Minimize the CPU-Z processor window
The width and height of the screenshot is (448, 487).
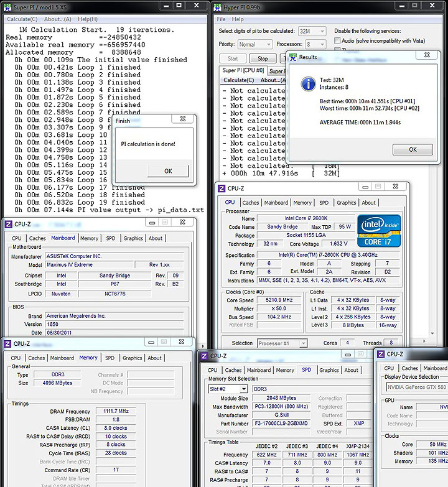click(x=365, y=187)
